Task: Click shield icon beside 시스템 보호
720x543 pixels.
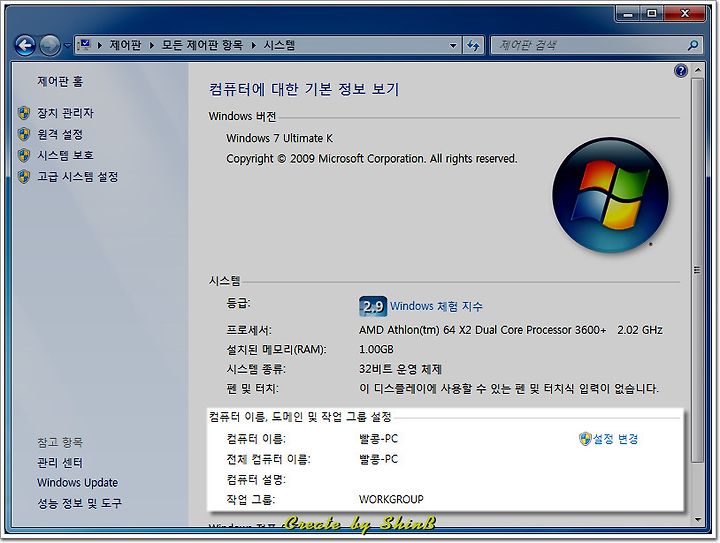Action: 24,155
